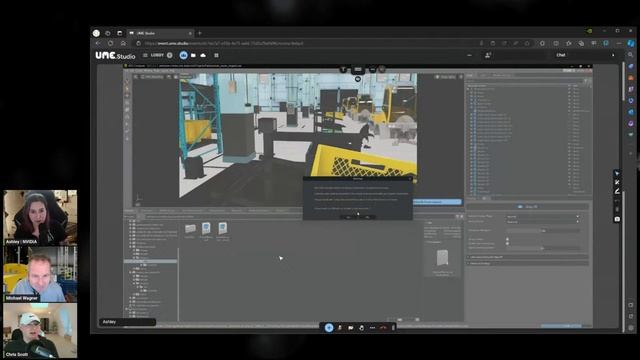
Task: Select the highlighted folder row in tree
Action: [x=151, y=261]
